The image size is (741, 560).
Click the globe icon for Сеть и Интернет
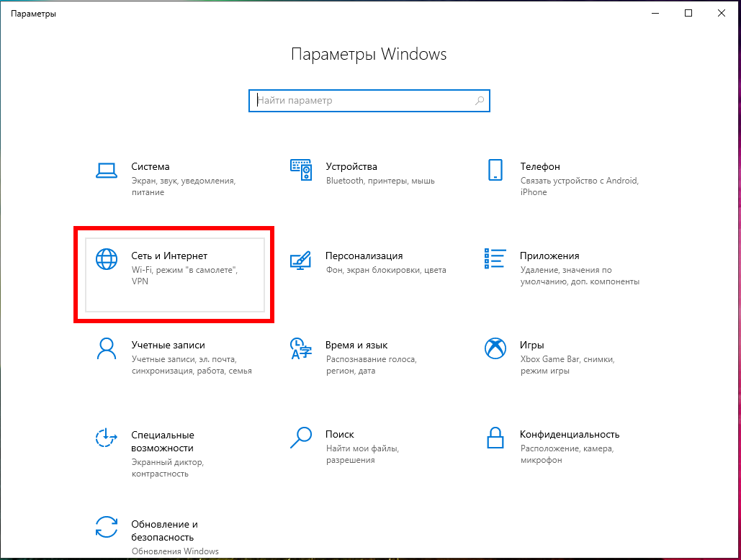107,259
